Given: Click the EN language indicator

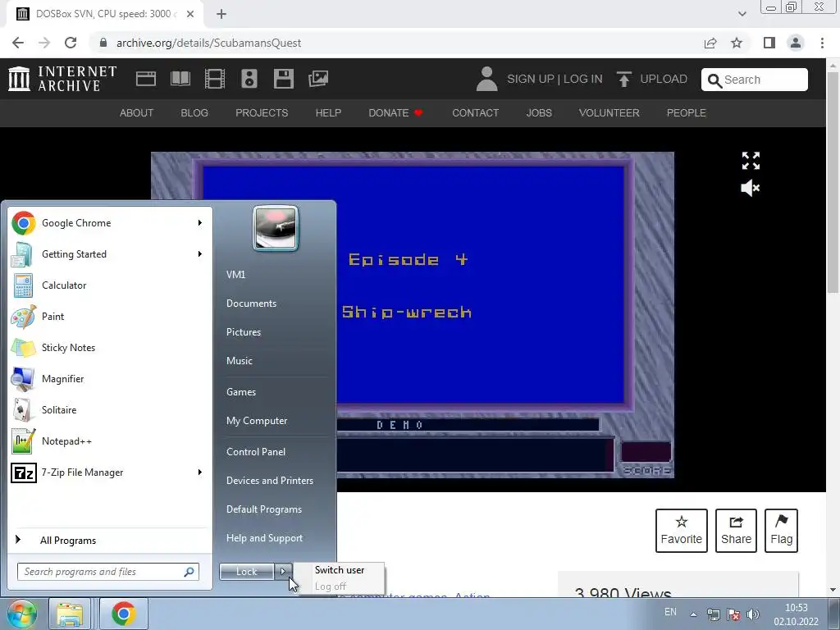Looking at the screenshot, I should 670,612.
